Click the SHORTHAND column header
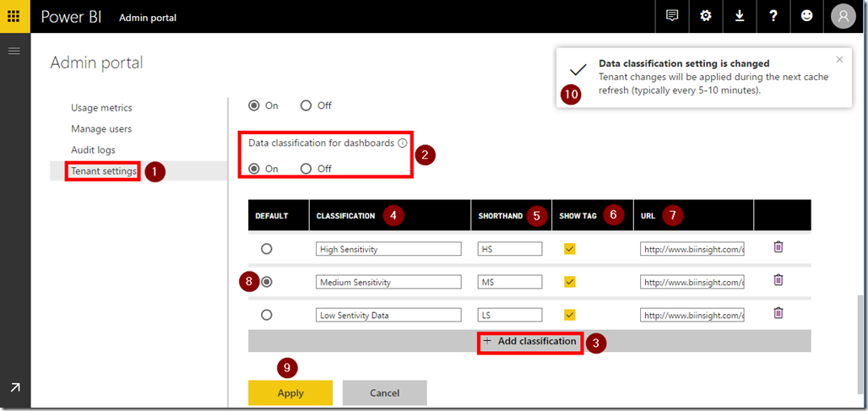Screen dimensions: 868x411 (501, 216)
